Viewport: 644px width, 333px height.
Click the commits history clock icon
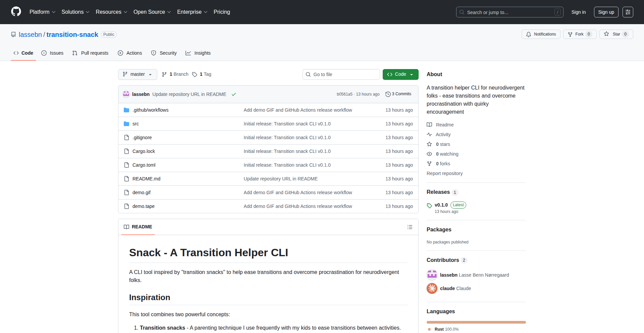point(388,94)
